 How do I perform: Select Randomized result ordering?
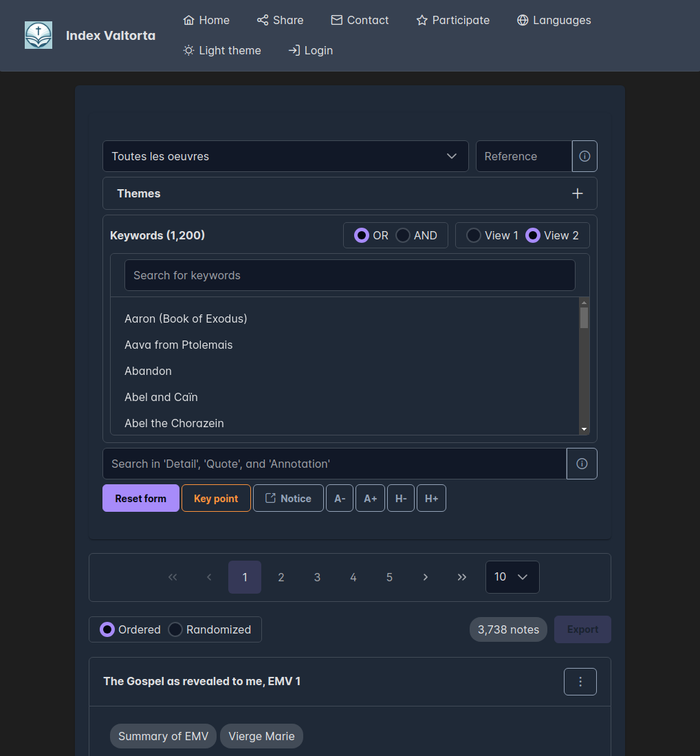[x=175, y=629]
